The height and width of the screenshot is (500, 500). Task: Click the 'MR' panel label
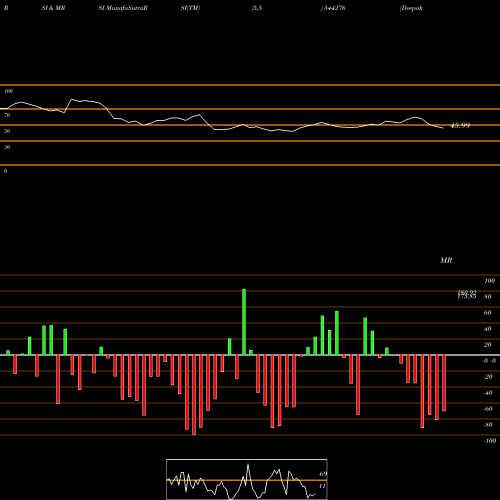[x=446, y=260]
